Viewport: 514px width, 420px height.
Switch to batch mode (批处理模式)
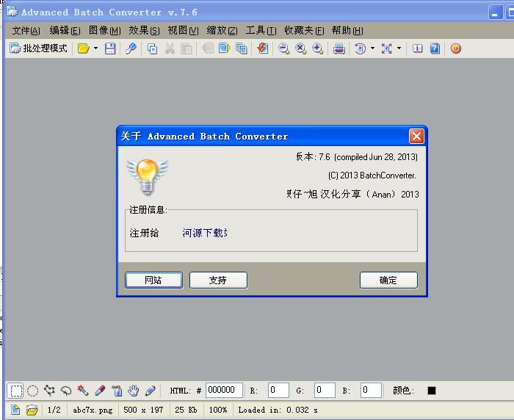pos(38,48)
